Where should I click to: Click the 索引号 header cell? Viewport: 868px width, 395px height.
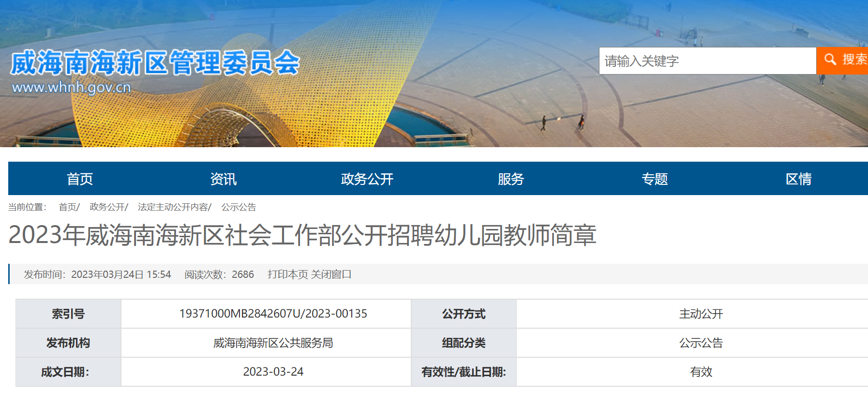[x=68, y=314]
